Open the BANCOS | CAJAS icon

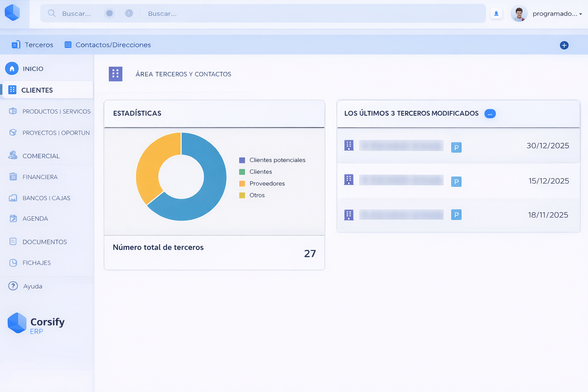13,198
